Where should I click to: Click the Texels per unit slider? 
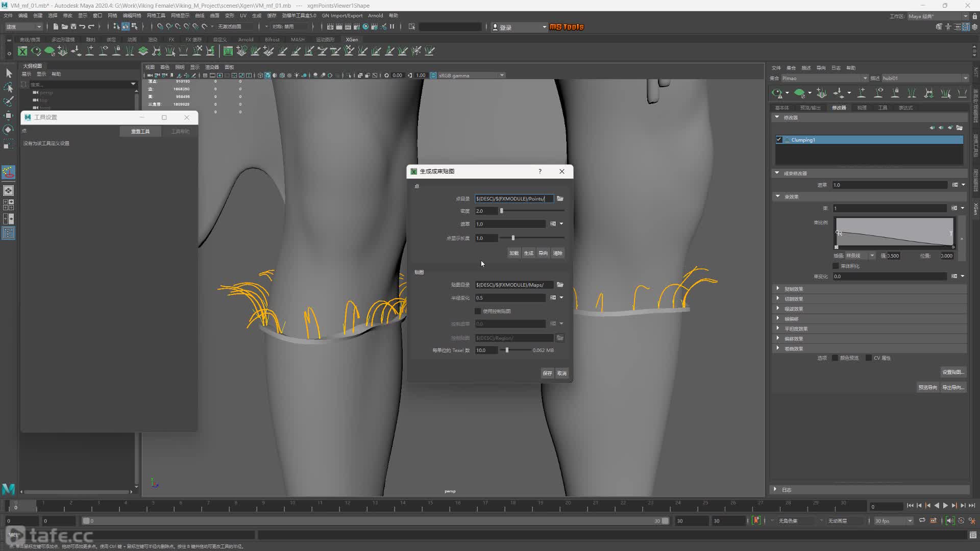515,350
